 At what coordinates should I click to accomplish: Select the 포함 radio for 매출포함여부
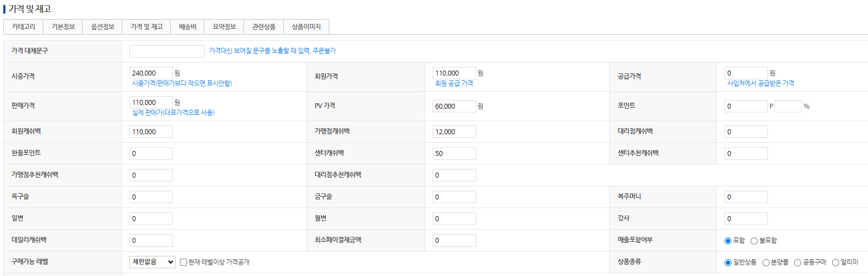click(x=728, y=241)
